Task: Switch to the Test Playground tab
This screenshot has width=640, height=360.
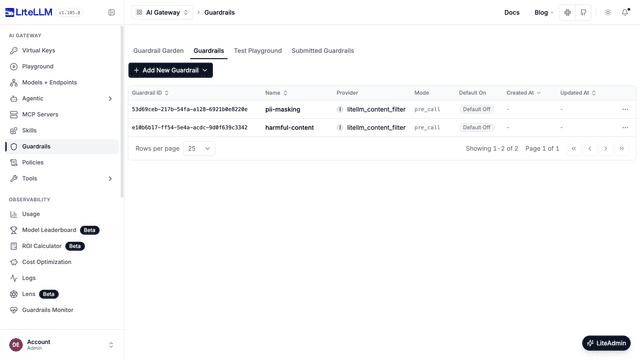Action: pos(258,51)
